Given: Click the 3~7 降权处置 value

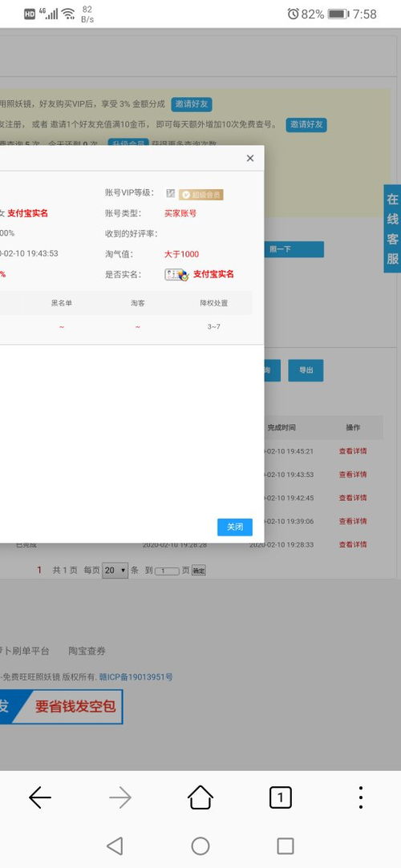Looking at the screenshot, I should click(x=214, y=327).
